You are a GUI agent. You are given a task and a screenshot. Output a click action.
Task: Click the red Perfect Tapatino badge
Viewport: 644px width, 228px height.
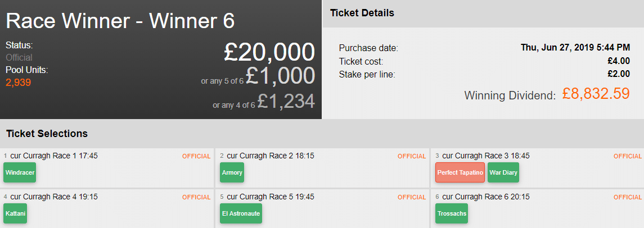pyautogui.click(x=460, y=173)
